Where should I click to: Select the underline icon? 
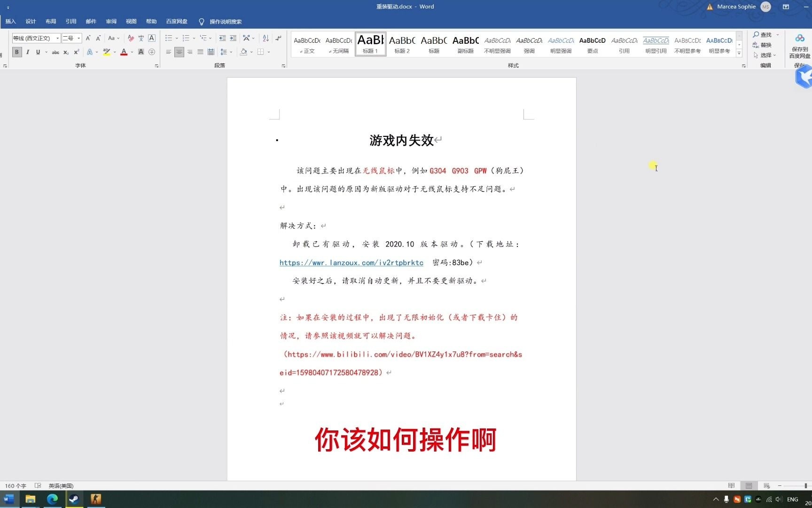pyautogui.click(x=38, y=52)
